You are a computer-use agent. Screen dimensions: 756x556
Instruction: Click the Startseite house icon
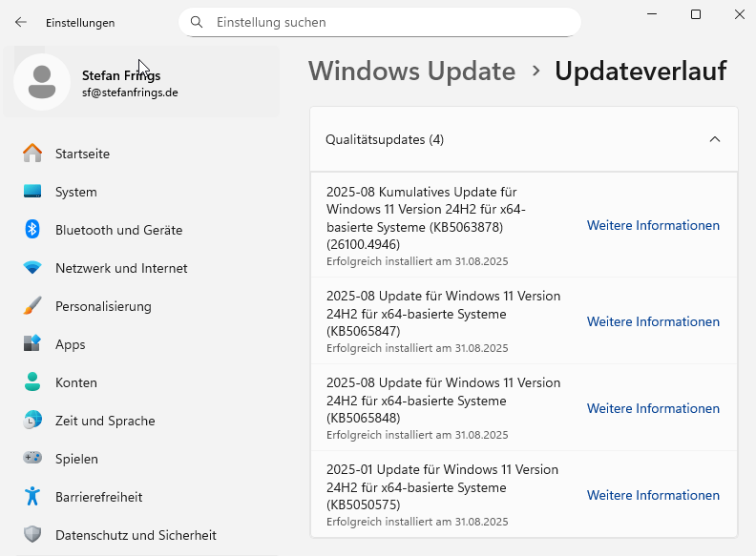pos(32,154)
